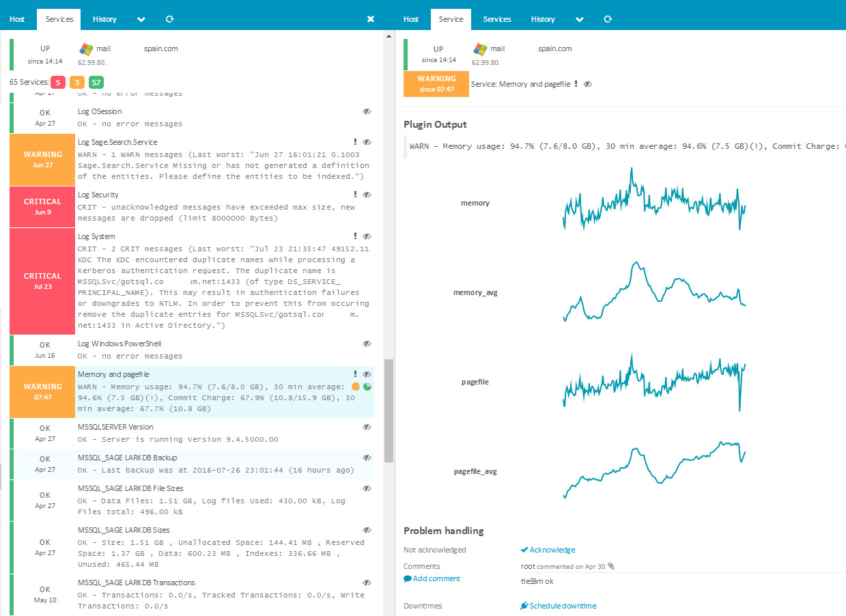Filter by the green 57 OK services badge
846x616 pixels.
pos(96,83)
